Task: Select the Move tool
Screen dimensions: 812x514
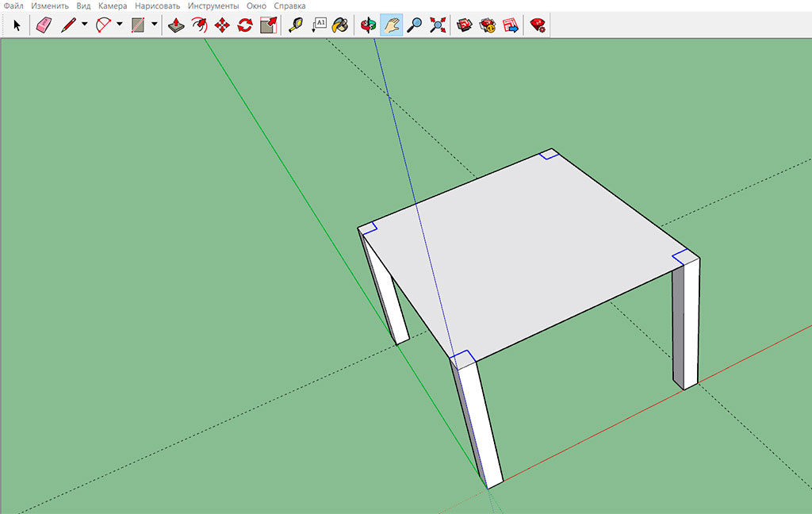Action: (221, 25)
